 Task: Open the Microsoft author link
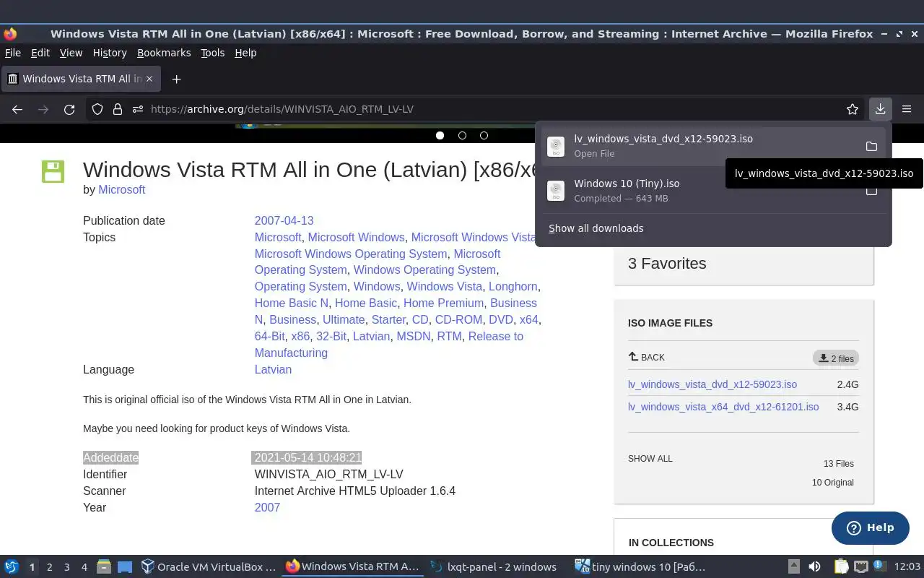pos(122,189)
